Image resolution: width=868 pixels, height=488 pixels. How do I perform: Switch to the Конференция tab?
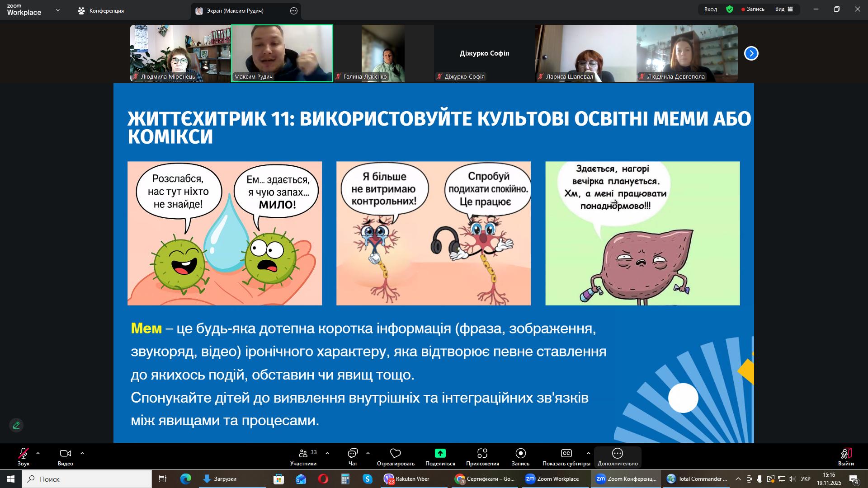point(101,11)
